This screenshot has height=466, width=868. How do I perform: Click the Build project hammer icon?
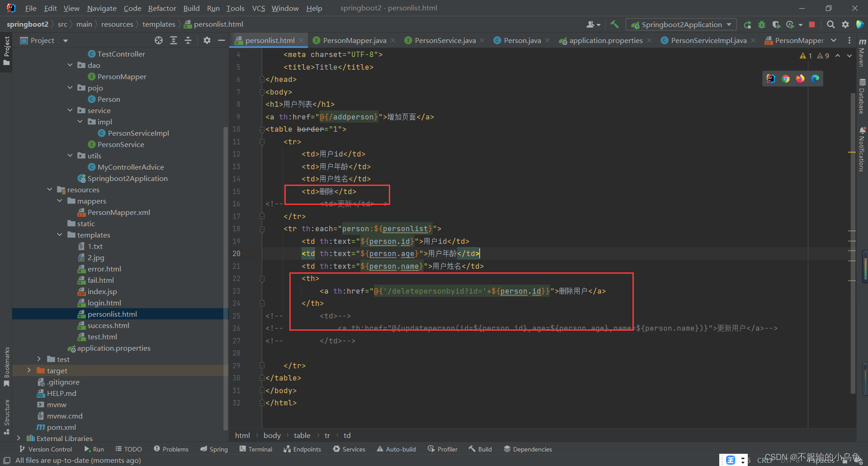pyautogui.click(x=614, y=24)
